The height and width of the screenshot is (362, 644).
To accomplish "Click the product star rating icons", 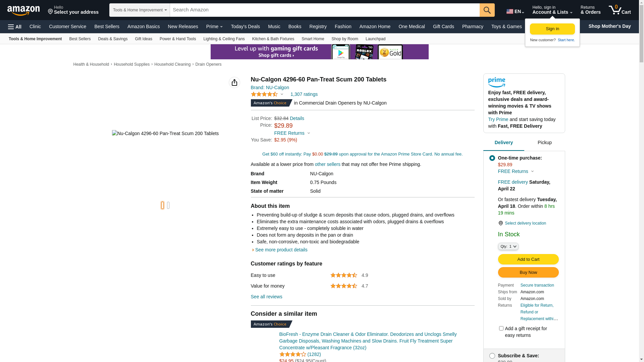I will tap(264, 95).
